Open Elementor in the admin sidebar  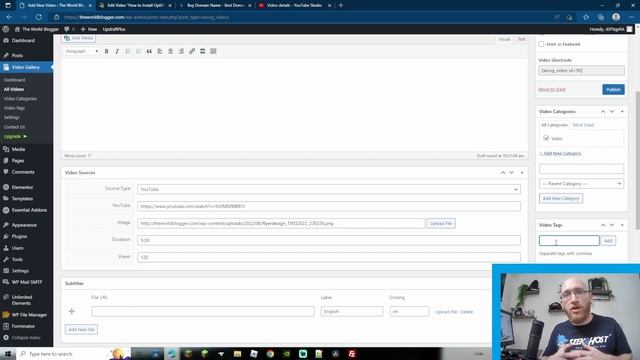(x=22, y=187)
